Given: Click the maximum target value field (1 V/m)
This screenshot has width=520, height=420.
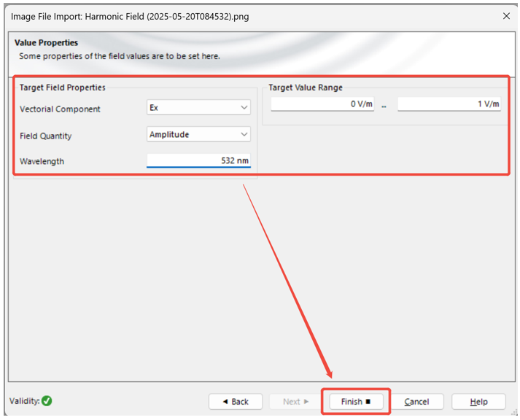Looking at the screenshot, I should tap(449, 104).
